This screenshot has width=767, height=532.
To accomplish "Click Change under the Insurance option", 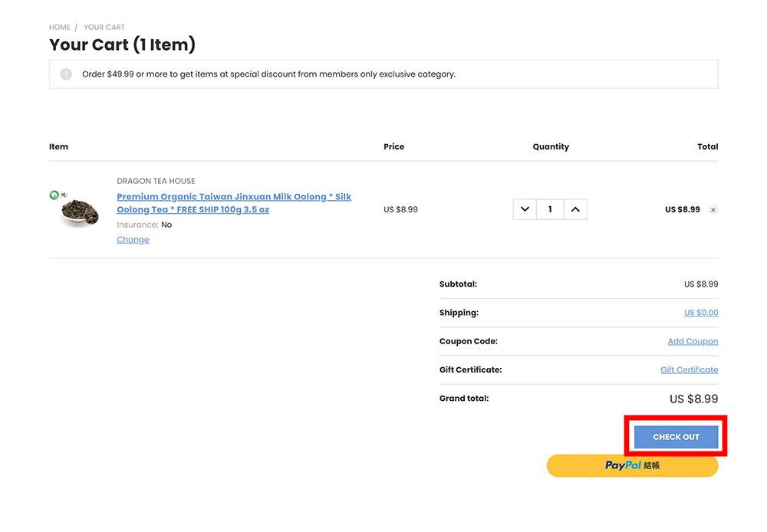I will tap(133, 240).
